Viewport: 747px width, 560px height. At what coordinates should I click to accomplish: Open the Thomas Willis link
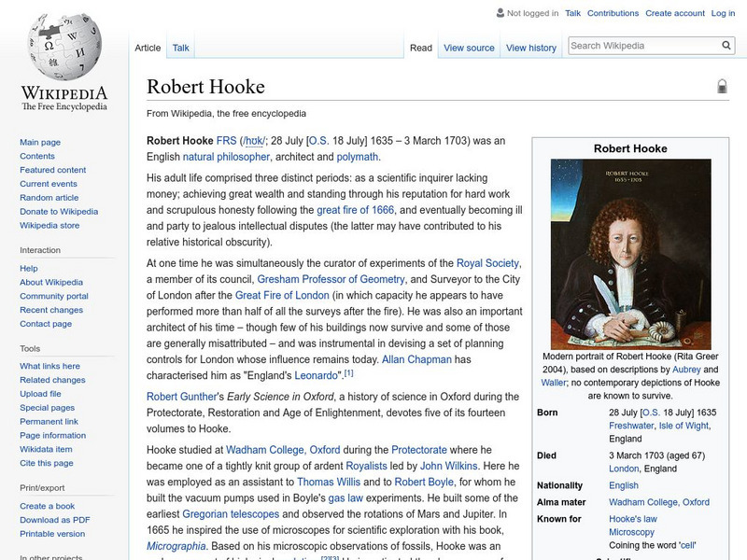coord(329,482)
